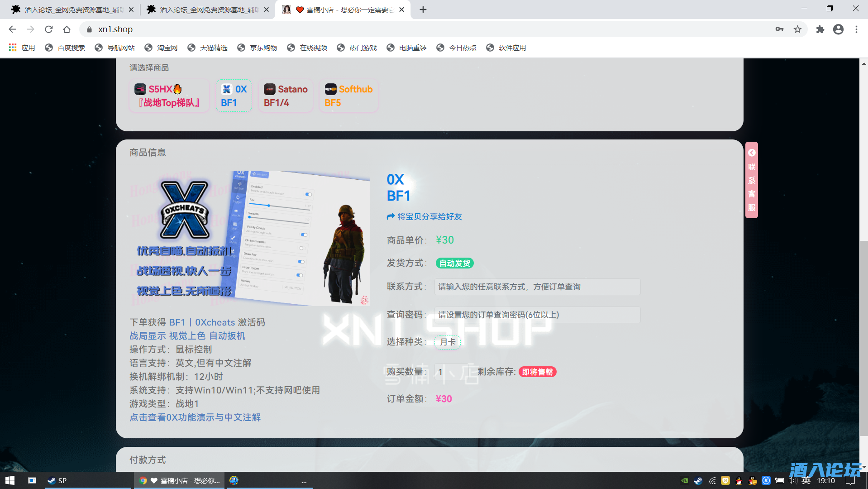Image resolution: width=868 pixels, height=489 pixels.
Task: Open the 软件应用 bookmark
Action: [506, 48]
